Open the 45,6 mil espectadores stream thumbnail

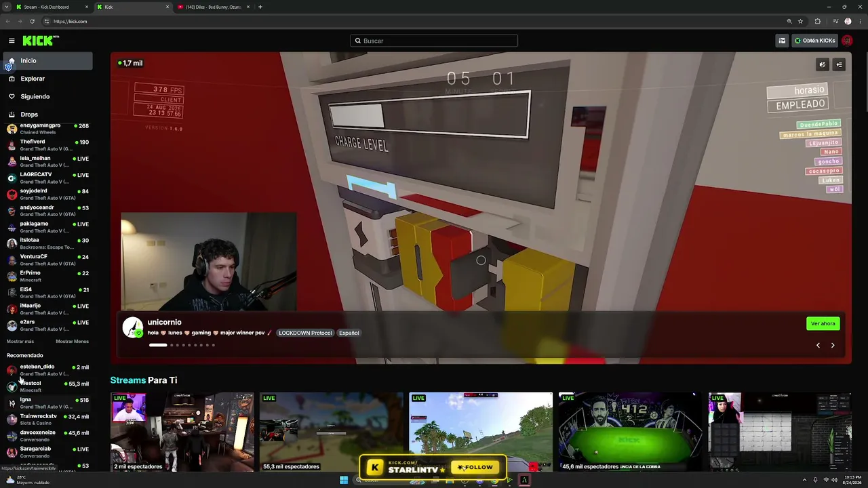631,432
